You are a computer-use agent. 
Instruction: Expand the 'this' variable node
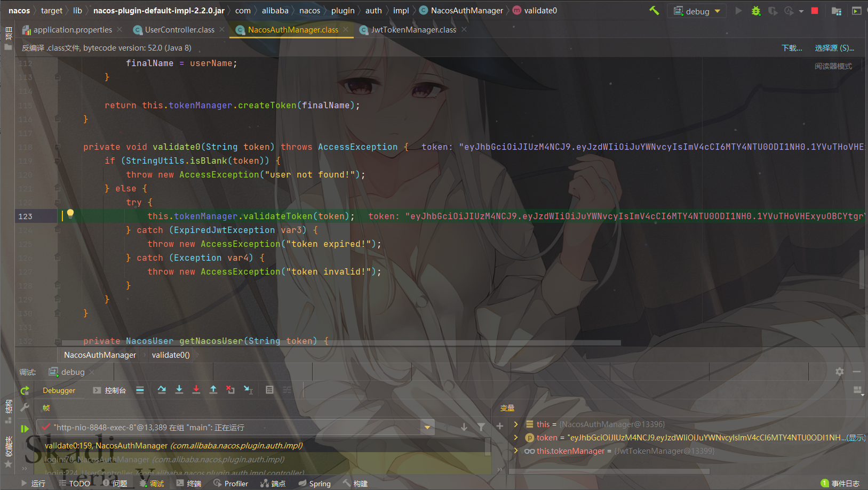(516, 424)
